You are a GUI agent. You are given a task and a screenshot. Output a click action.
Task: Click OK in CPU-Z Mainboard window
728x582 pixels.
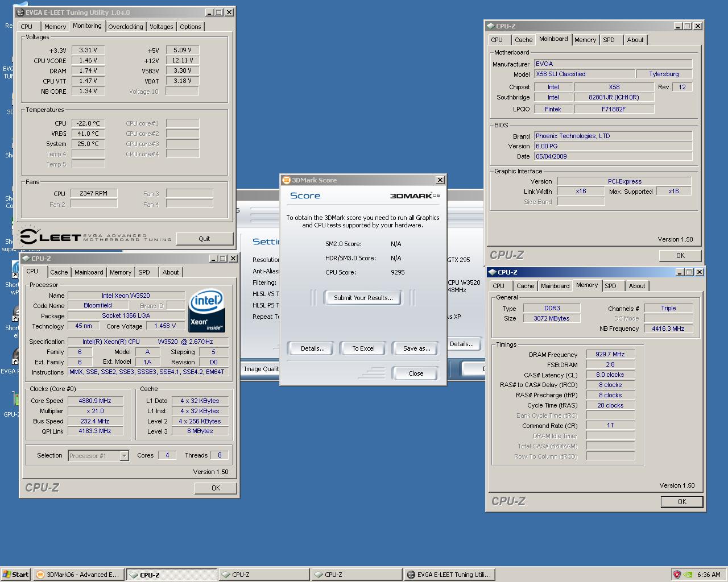[x=680, y=256]
